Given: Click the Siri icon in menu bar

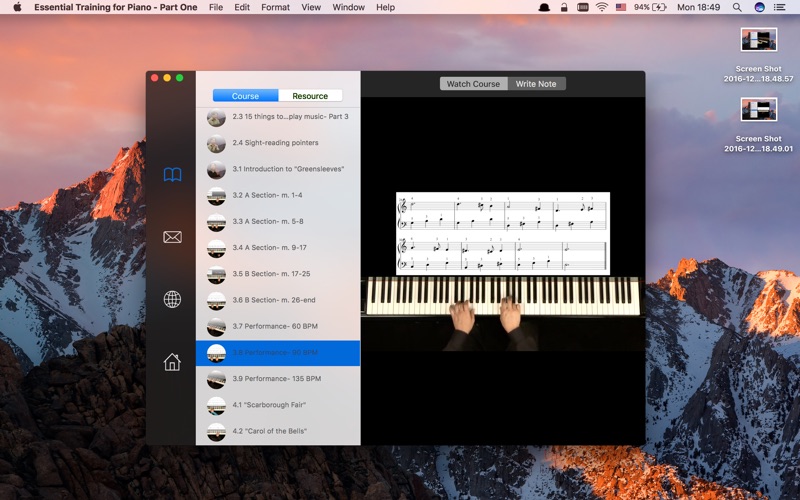Looking at the screenshot, I should click(760, 7).
